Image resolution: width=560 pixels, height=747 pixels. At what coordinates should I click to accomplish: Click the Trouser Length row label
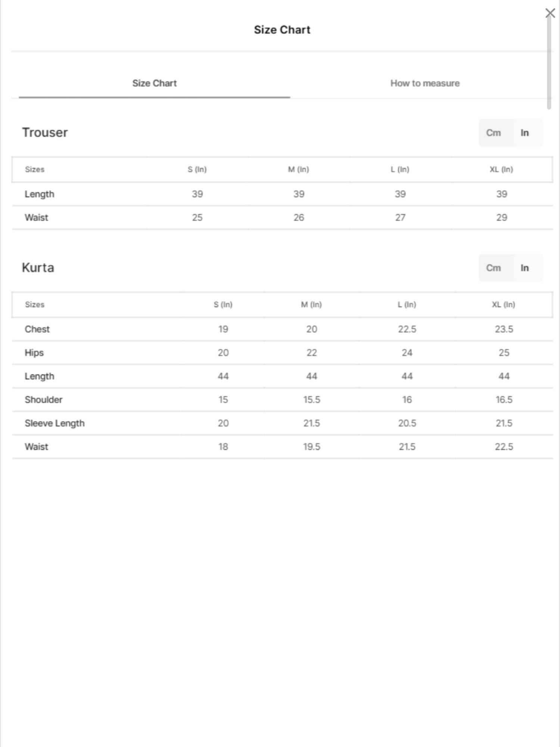click(39, 195)
